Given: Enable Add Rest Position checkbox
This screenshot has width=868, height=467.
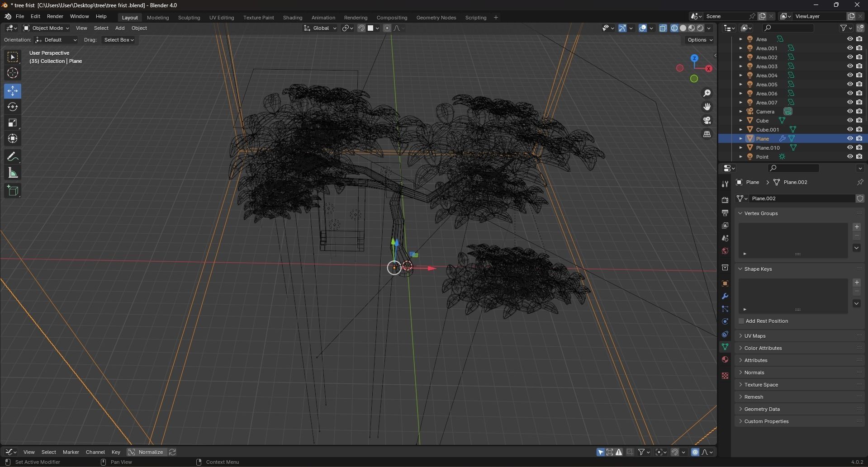Looking at the screenshot, I should pos(741,321).
